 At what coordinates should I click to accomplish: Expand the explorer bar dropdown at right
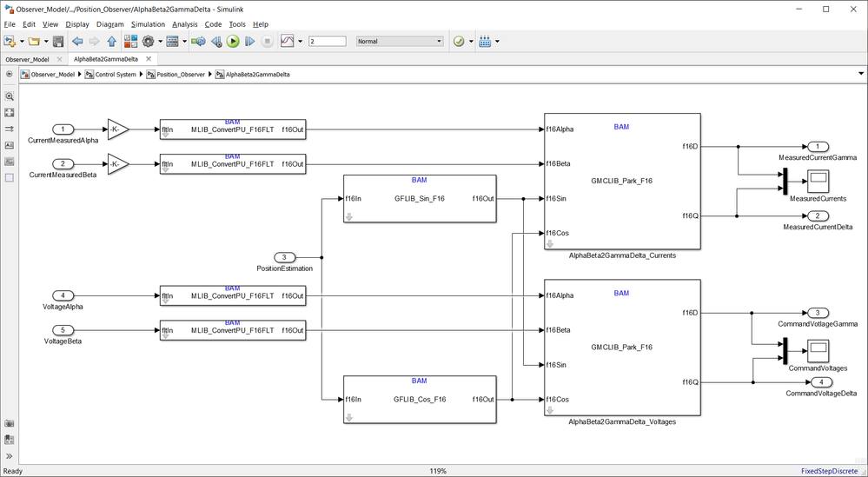click(861, 74)
